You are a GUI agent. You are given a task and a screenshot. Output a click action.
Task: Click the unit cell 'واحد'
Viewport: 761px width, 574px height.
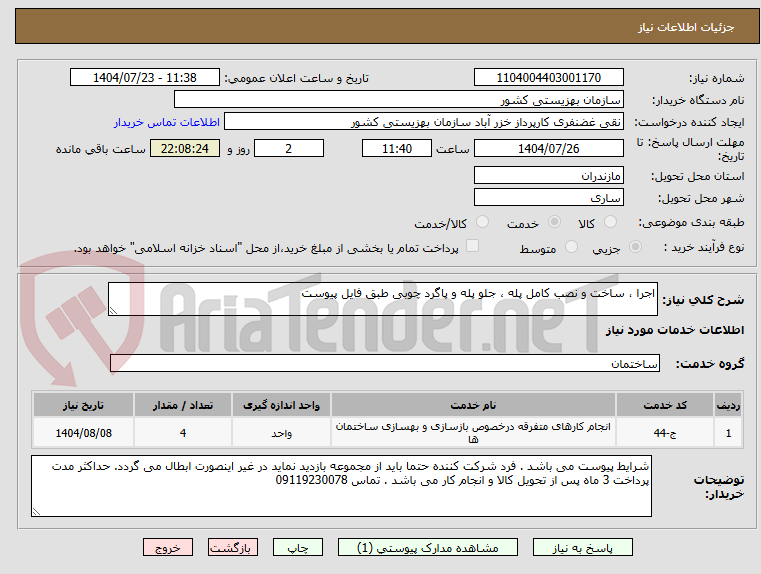tap(281, 432)
